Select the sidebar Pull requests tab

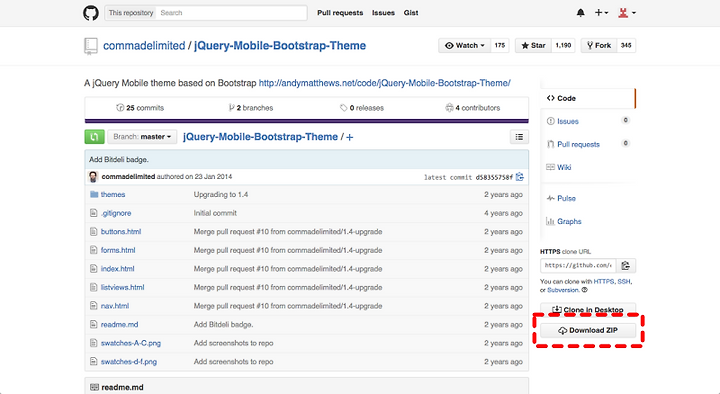pyautogui.click(x=588, y=144)
